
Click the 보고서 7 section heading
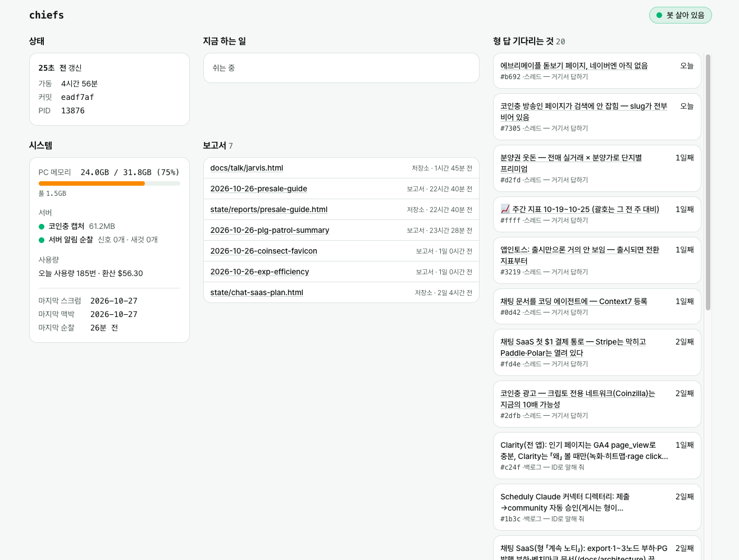(218, 145)
